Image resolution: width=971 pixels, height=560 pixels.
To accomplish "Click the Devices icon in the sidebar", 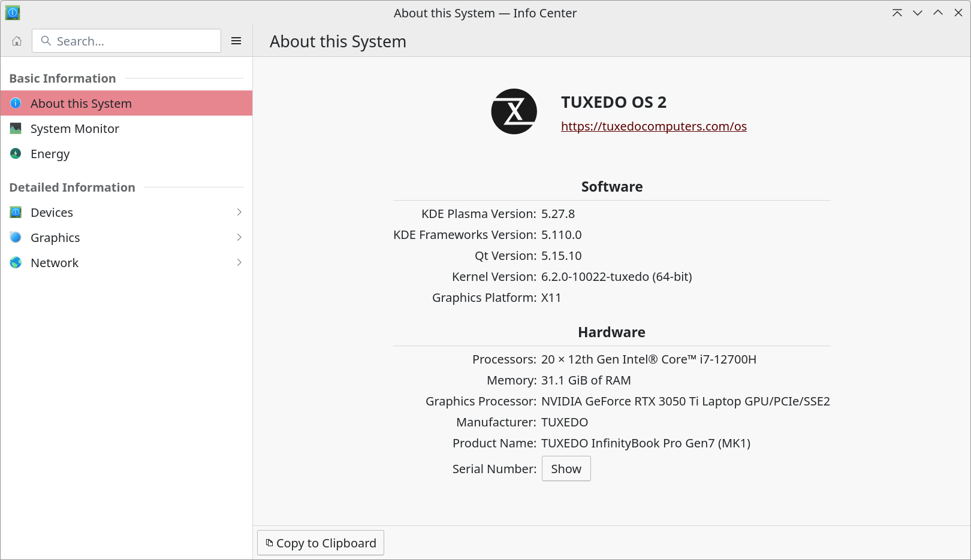I will (16, 212).
